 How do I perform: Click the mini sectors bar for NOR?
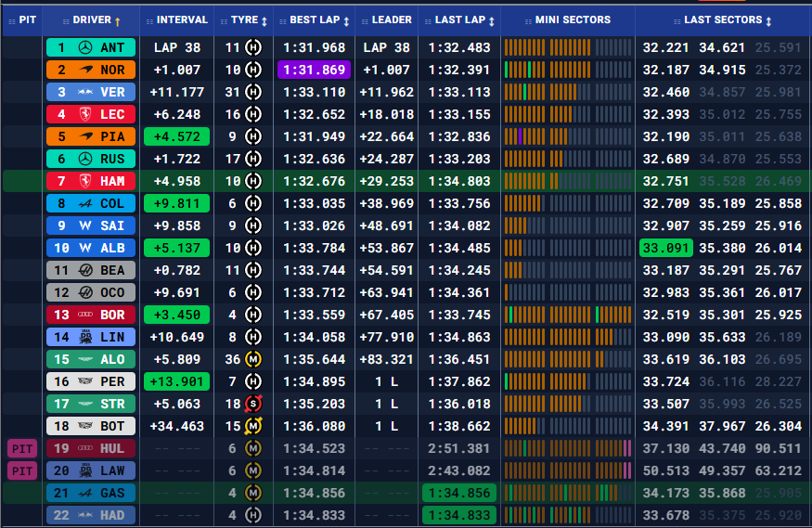[x=568, y=70]
